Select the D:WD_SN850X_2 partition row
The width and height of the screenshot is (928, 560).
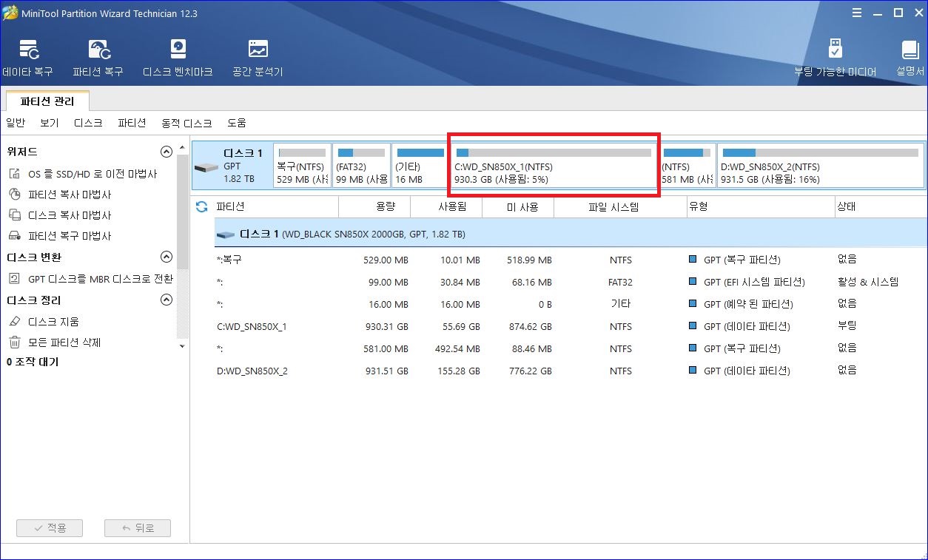(571, 371)
